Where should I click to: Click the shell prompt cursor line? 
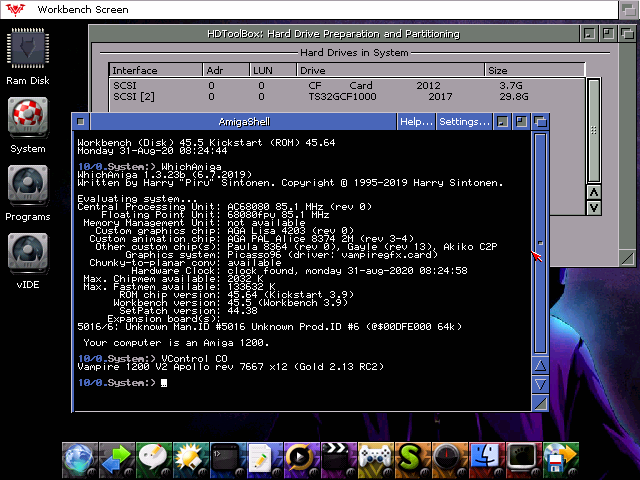[x=122, y=382]
